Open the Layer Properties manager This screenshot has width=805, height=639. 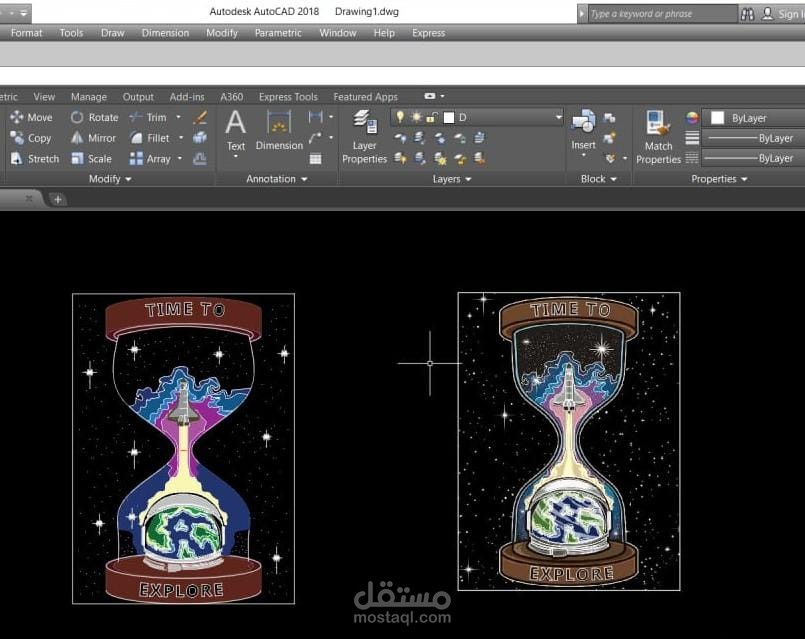click(365, 138)
